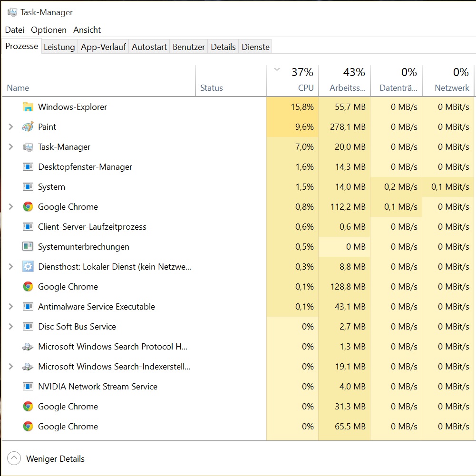Click the CPU sort direction arrow
Screen dimensions: 476x476
[x=277, y=69]
